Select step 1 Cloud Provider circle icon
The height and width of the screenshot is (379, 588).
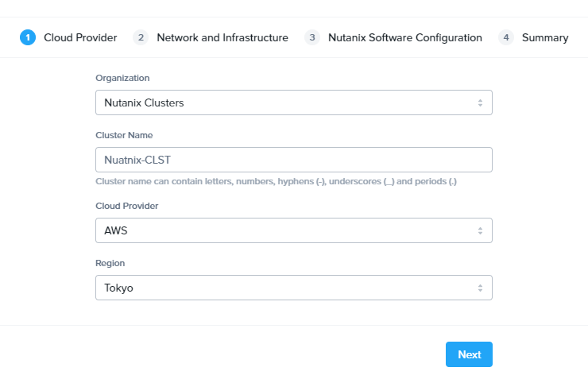(28, 37)
